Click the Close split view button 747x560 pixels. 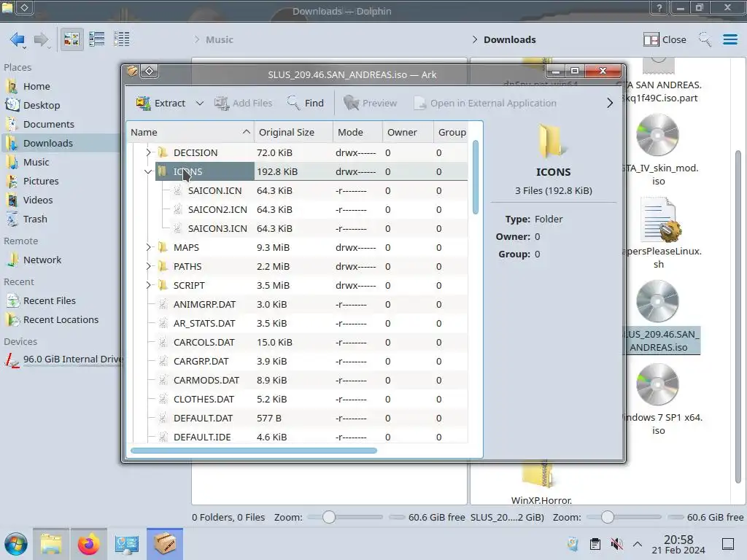point(665,39)
